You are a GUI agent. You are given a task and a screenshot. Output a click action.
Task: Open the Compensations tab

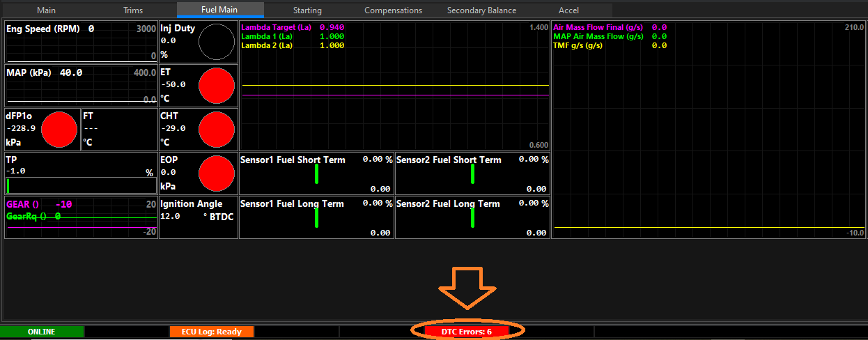pyautogui.click(x=393, y=10)
